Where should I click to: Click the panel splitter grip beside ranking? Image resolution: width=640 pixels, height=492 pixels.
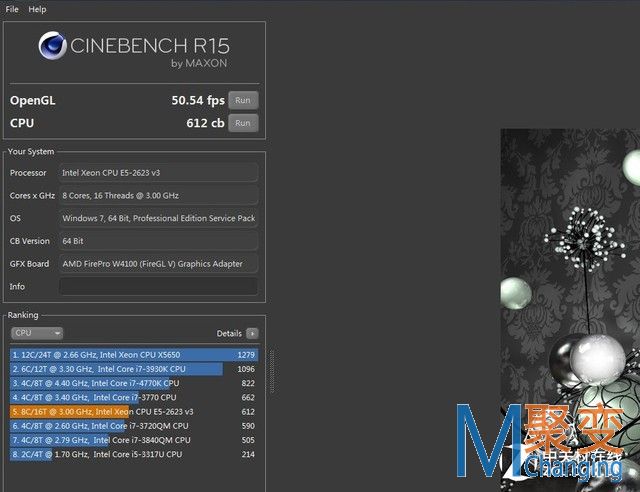[272, 372]
